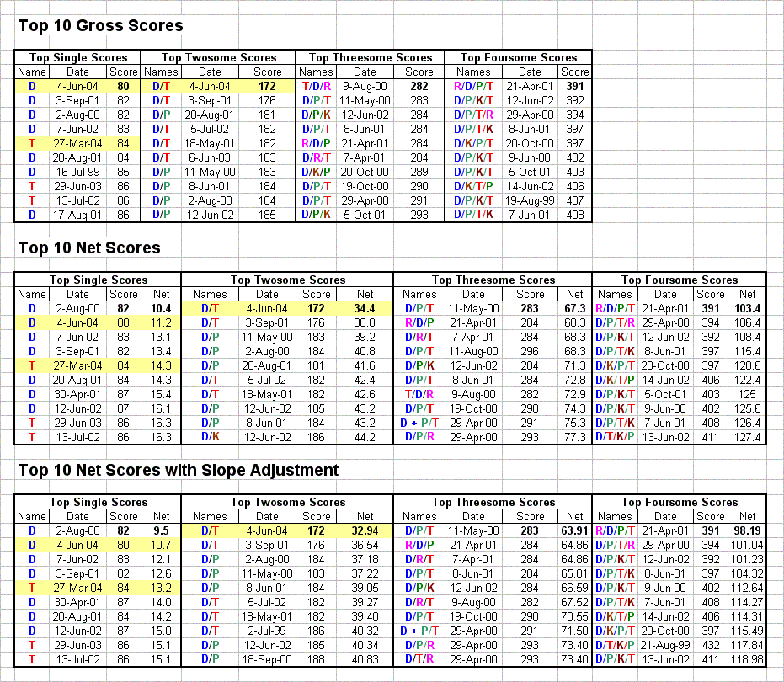
Task: Click the 36.54 twosome net cell
Action: [365, 545]
